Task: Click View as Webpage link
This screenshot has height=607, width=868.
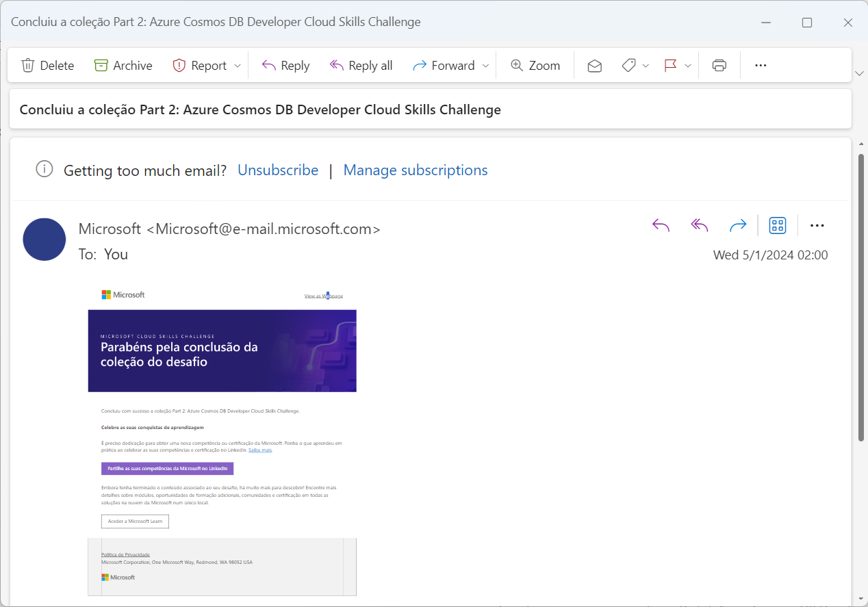Action: tap(324, 296)
